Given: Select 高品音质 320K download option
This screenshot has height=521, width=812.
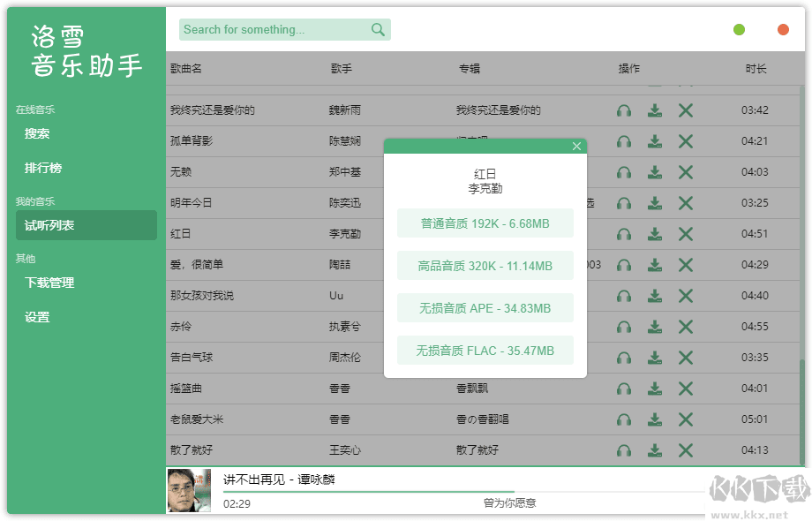Looking at the screenshot, I should pos(485,266).
